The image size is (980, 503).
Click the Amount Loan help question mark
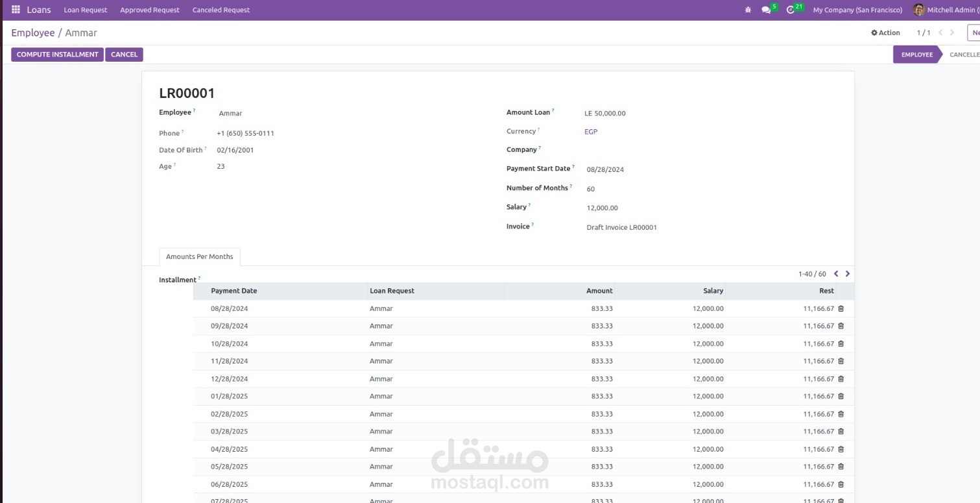[553, 111]
